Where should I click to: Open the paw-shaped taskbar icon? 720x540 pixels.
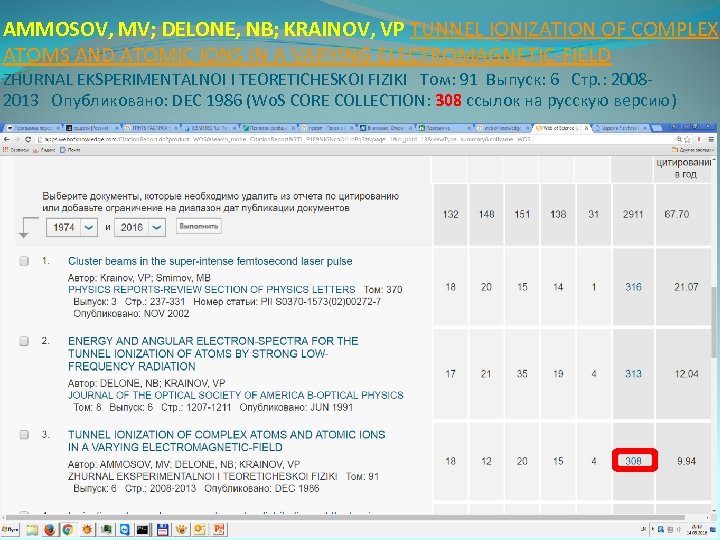(x=181, y=530)
